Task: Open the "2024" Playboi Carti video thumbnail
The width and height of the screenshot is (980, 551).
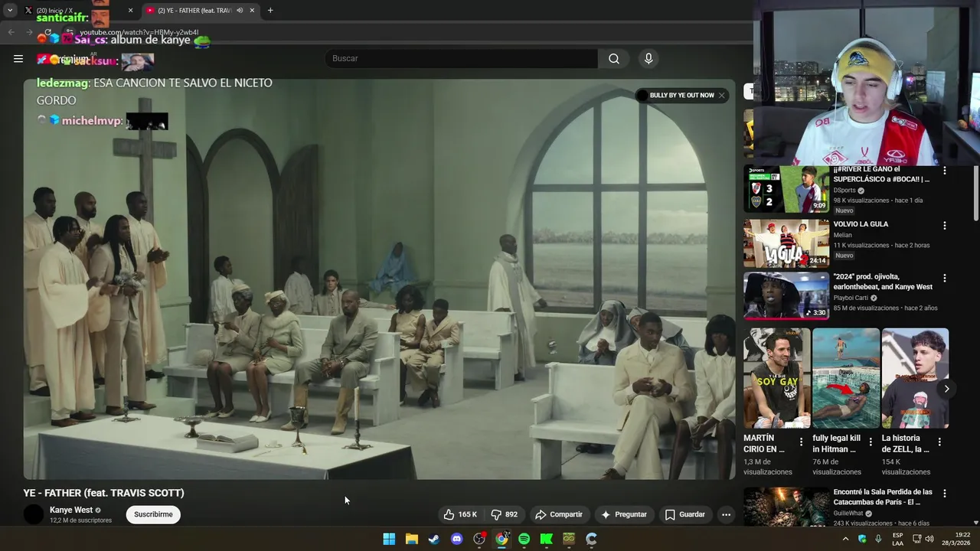Action: (x=786, y=295)
